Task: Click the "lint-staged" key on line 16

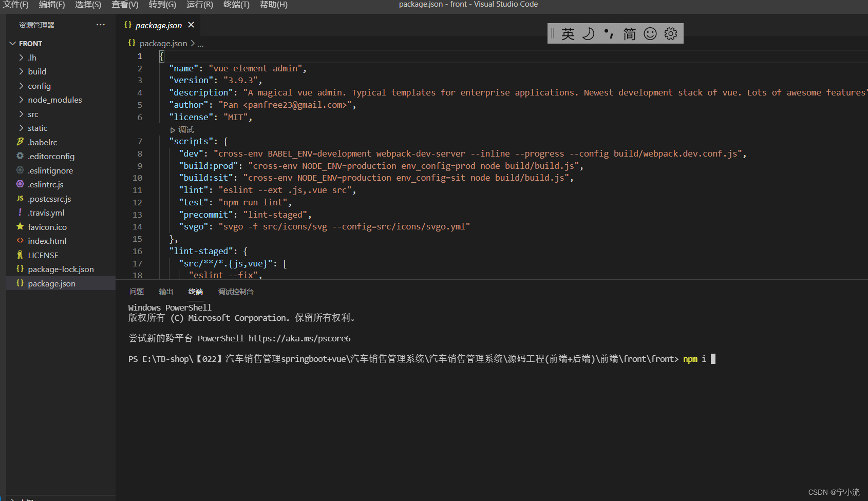Action: [x=201, y=251]
